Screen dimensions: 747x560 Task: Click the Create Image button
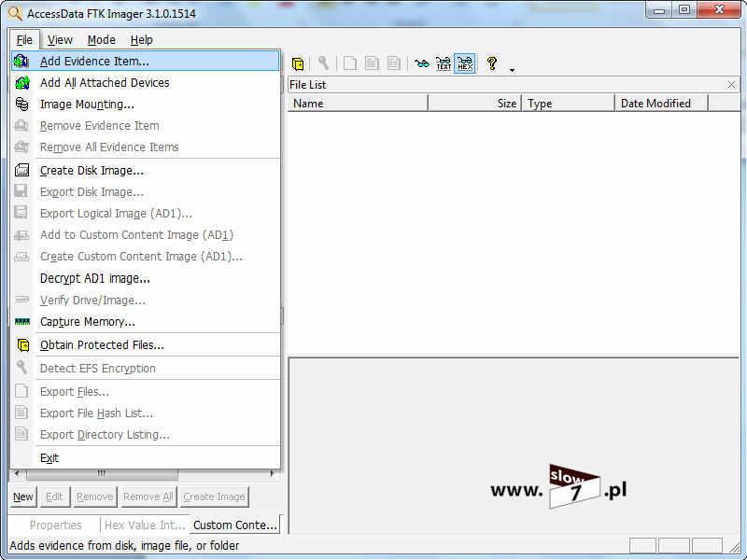(214, 497)
